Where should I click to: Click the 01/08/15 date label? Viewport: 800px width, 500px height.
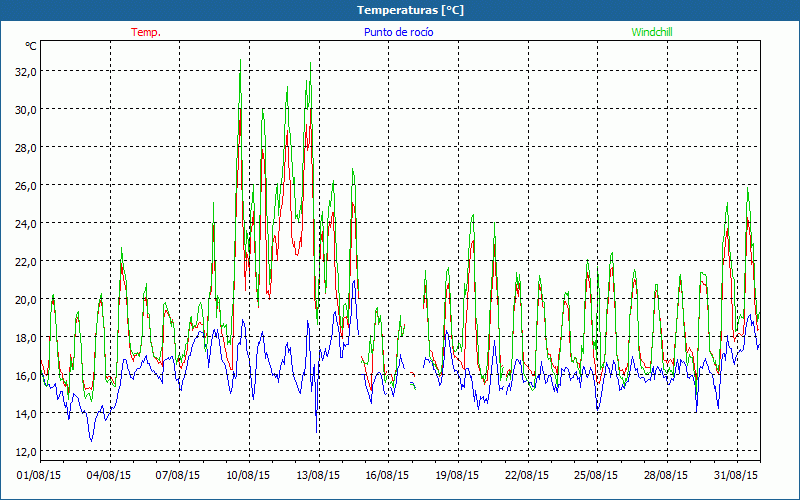(39, 476)
